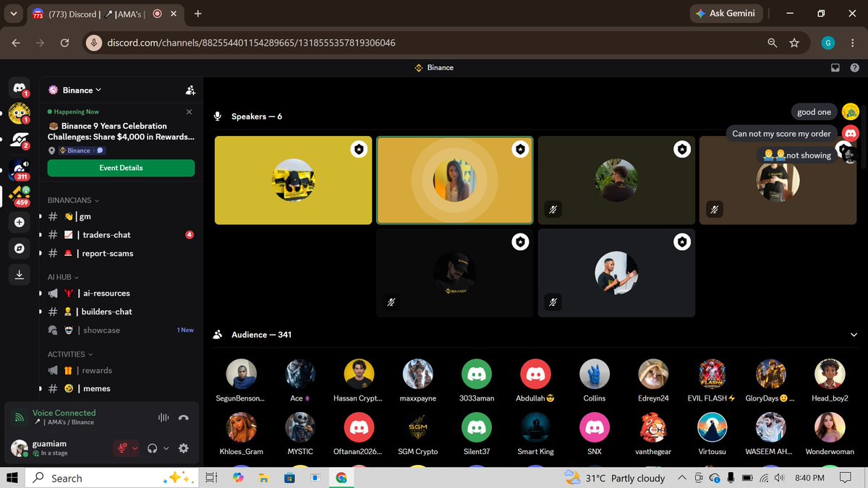The height and width of the screenshot is (488, 868).
Task: Click the green voice connection signal icon
Action: click(19, 417)
